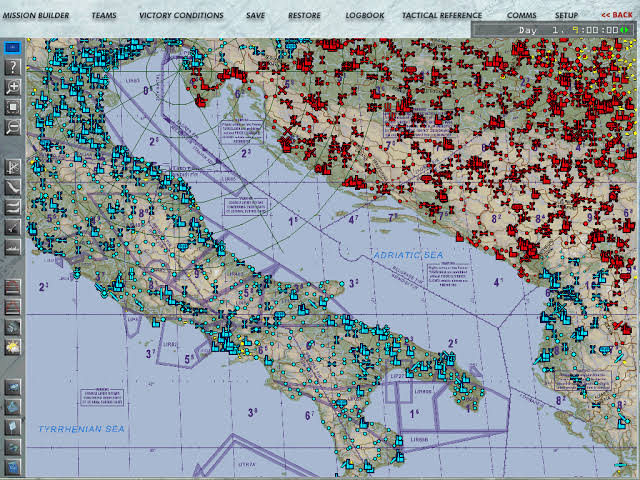This screenshot has height=480, width=640.
Task: Open the Logbook
Action: [364, 16]
